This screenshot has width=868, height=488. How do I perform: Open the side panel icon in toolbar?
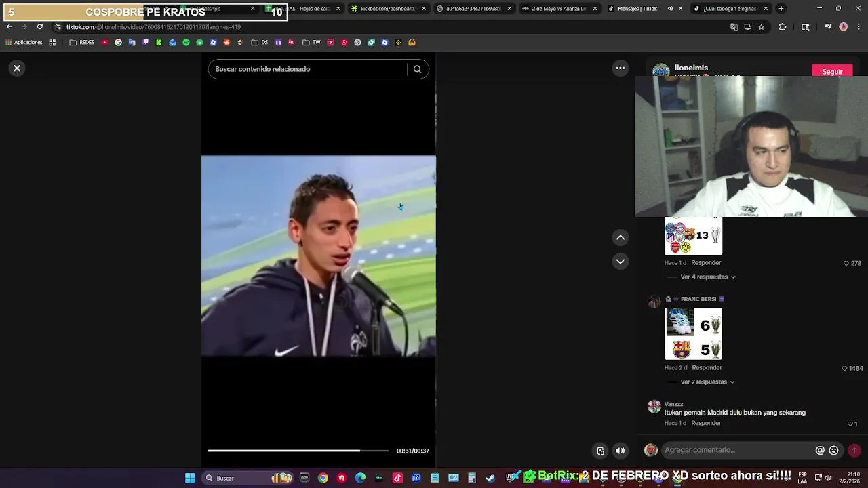tap(805, 27)
